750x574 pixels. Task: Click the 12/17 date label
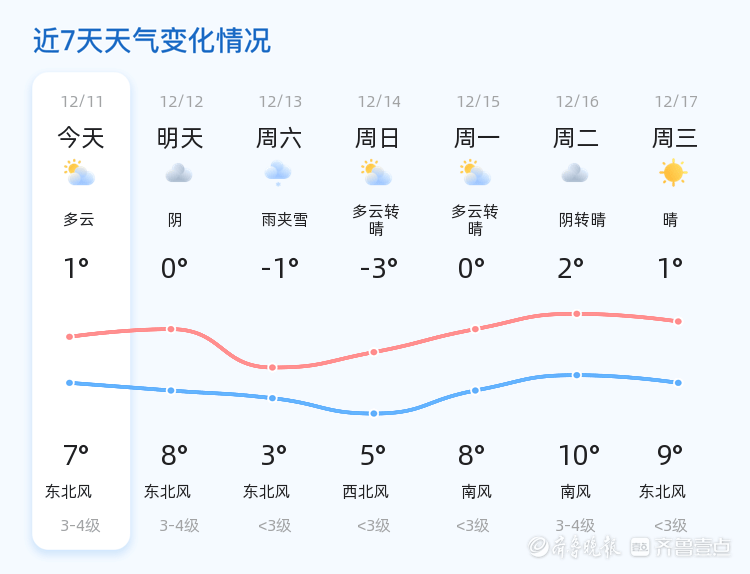[676, 102]
